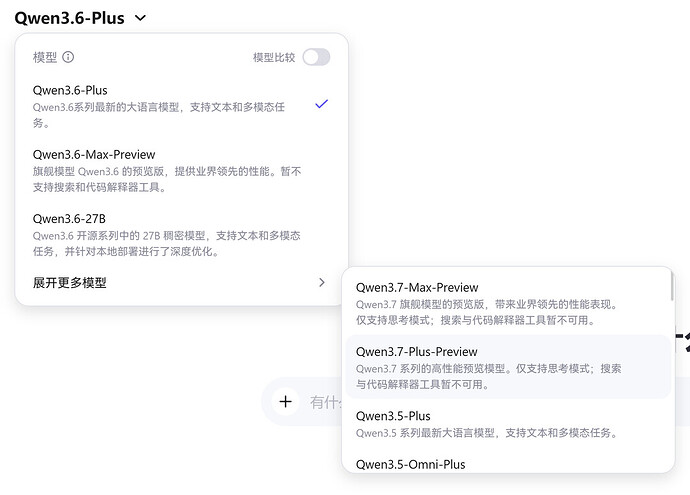Click the info icon next to 模型
690x495 pixels.
(x=68, y=57)
